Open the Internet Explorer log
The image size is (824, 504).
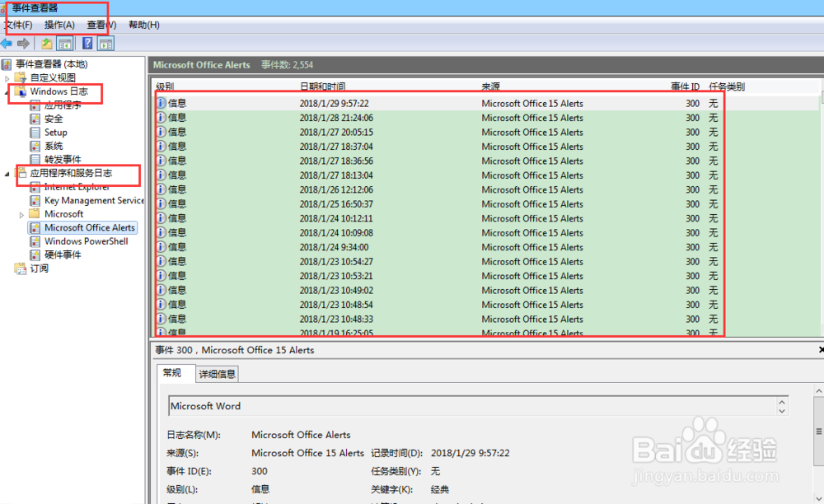77,187
